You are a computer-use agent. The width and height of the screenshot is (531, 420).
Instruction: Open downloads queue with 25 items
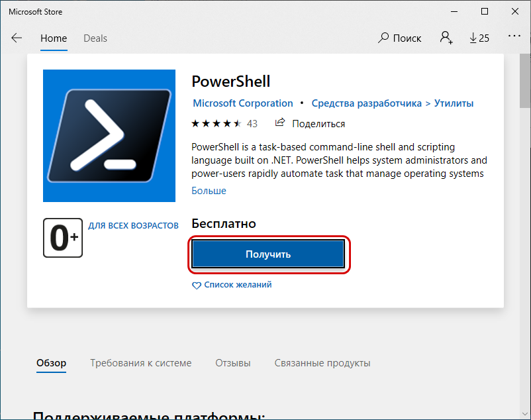479,38
